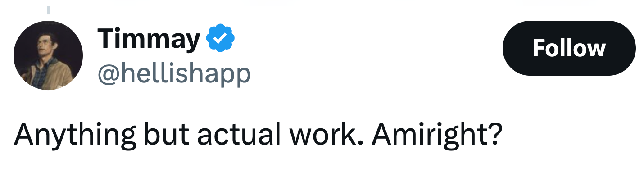This screenshot has width=644, height=182.
Task: Click the white check inside the verified badge
Action: click(x=221, y=39)
